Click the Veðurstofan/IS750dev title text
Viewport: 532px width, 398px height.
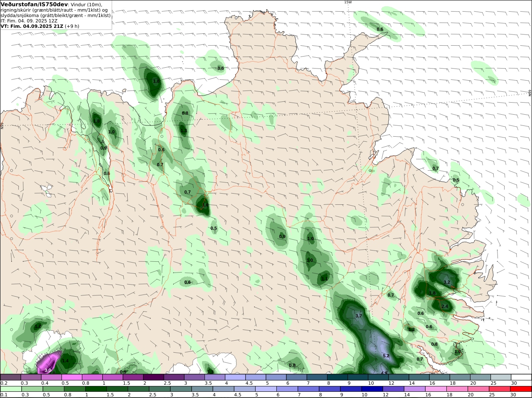pyautogui.click(x=34, y=4)
